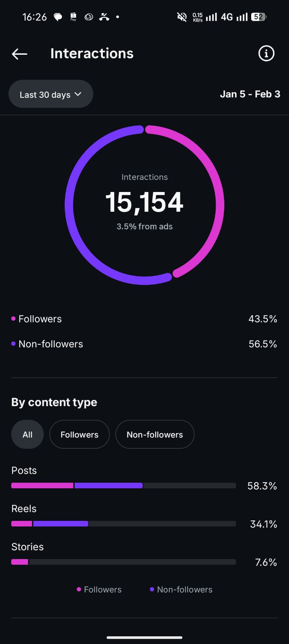This screenshot has height=644, width=289.
Task: Tap the Posts interactions bar
Action: point(123,485)
